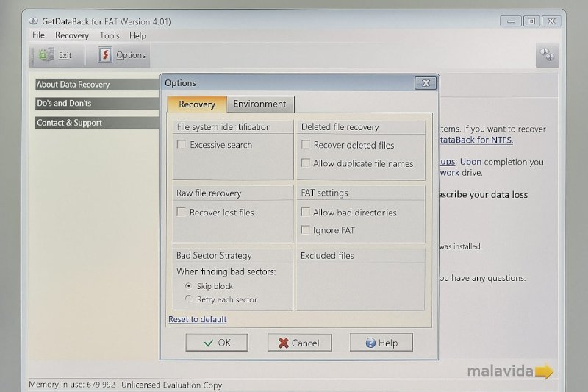The width and height of the screenshot is (588, 392).
Task: Click the Reset to default link
Action: pyautogui.click(x=197, y=320)
